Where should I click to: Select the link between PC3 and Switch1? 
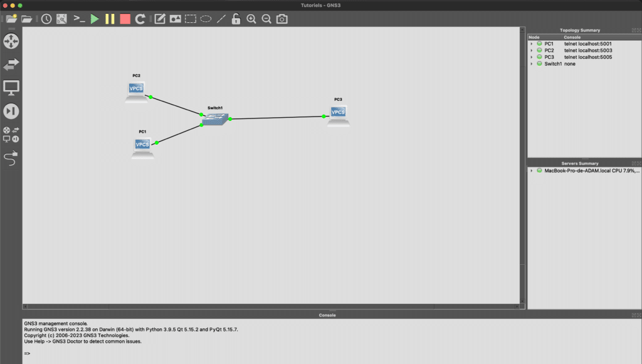pos(277,117)
